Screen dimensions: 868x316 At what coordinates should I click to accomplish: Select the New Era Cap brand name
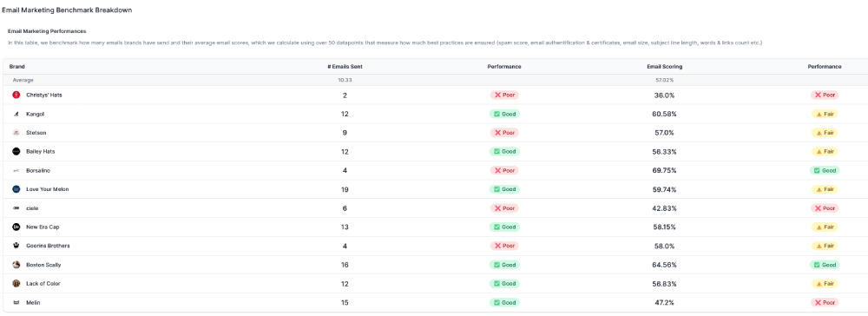43,227
